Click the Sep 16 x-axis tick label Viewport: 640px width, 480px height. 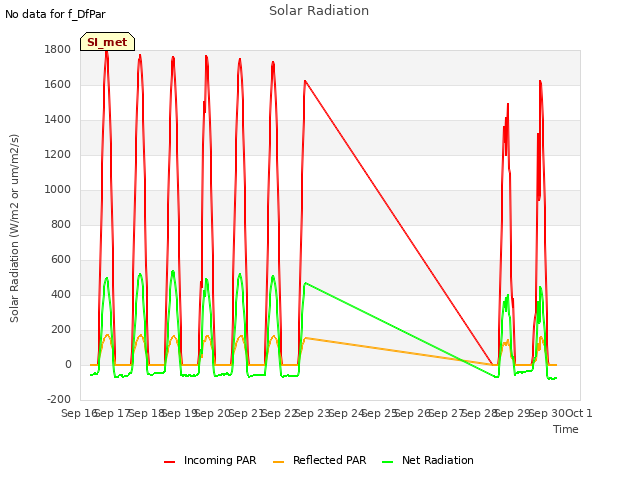click(x=79, y=413)
